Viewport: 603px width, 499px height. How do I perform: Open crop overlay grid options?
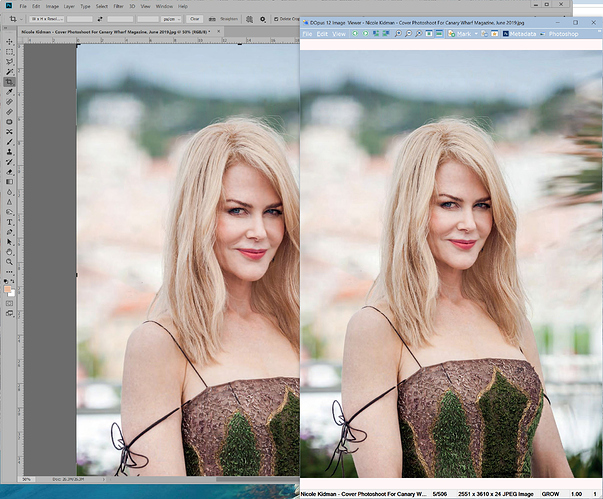(x=250, y=19)
